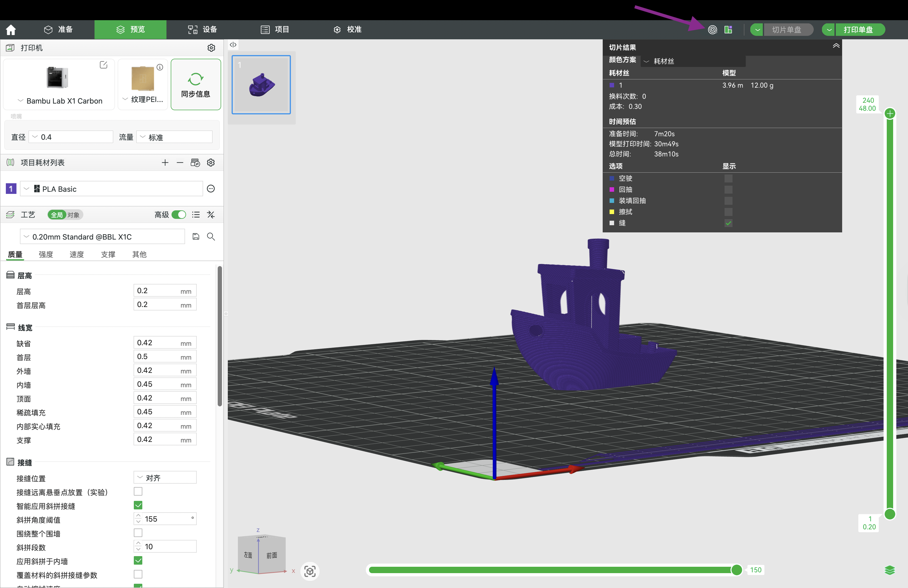Click the 同步信息 sync button
The width and height of the screenshot is (908, 588).
(x=195, y=84)
